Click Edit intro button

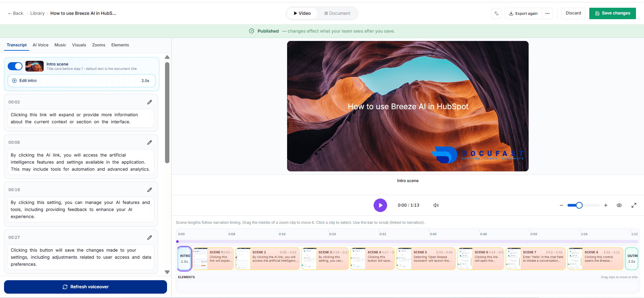pos(82,81)
